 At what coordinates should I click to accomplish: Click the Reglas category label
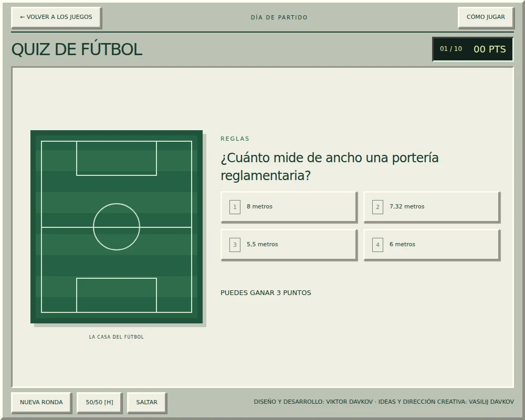pyautogui.click(x=235, y=139)
